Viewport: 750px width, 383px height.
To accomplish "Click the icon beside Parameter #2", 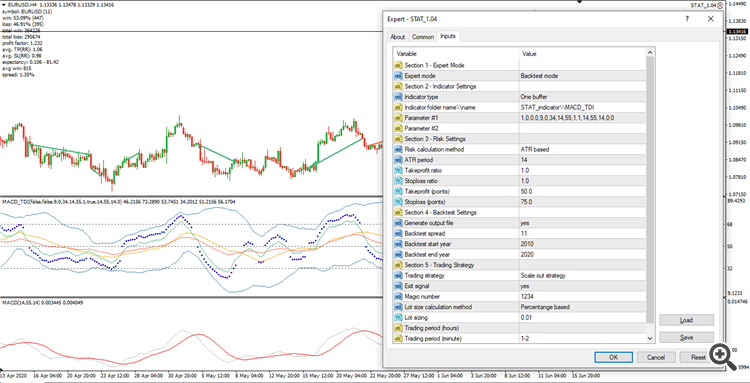I will pos(398,128).
